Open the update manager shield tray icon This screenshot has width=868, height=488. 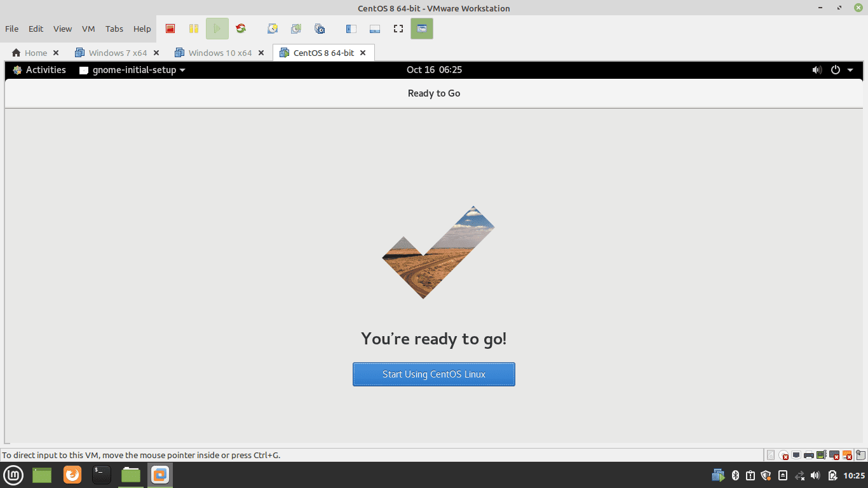(x=766, y=475)
